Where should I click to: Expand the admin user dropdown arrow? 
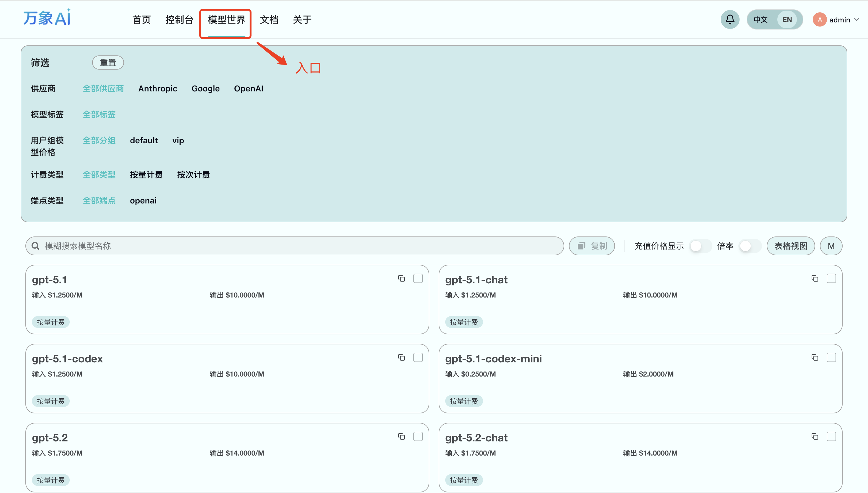coord(857,20)
